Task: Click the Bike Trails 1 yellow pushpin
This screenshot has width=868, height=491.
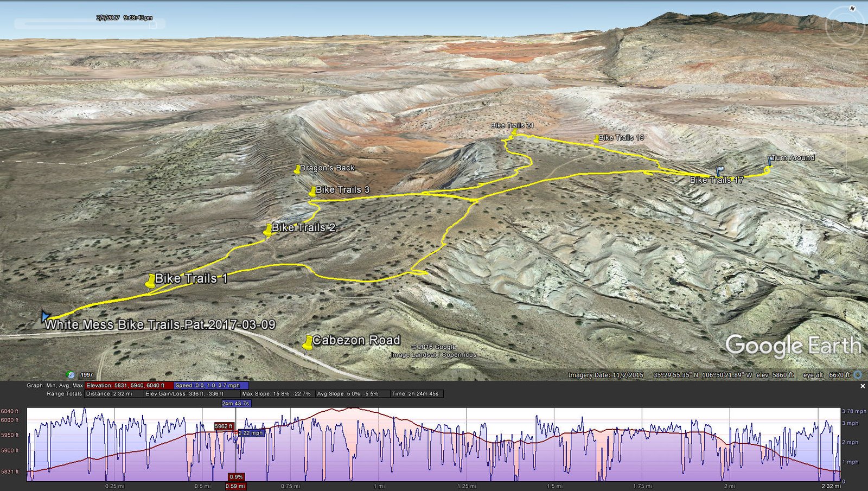Action: tap(151, 281)
